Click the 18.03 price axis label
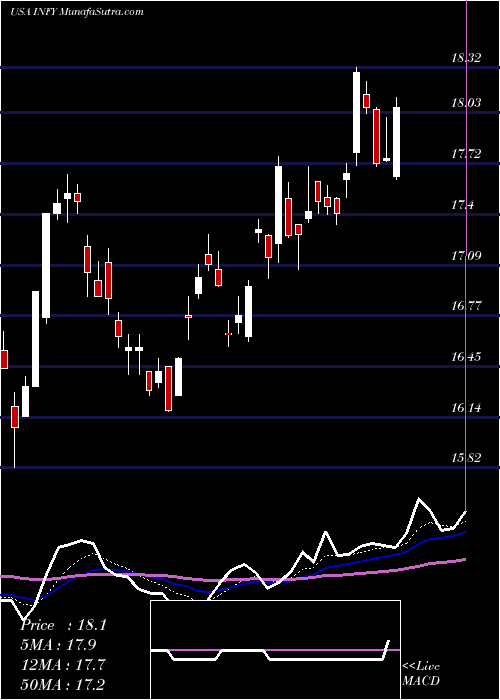This screenshot has width=500, height=700. (466, 104)
